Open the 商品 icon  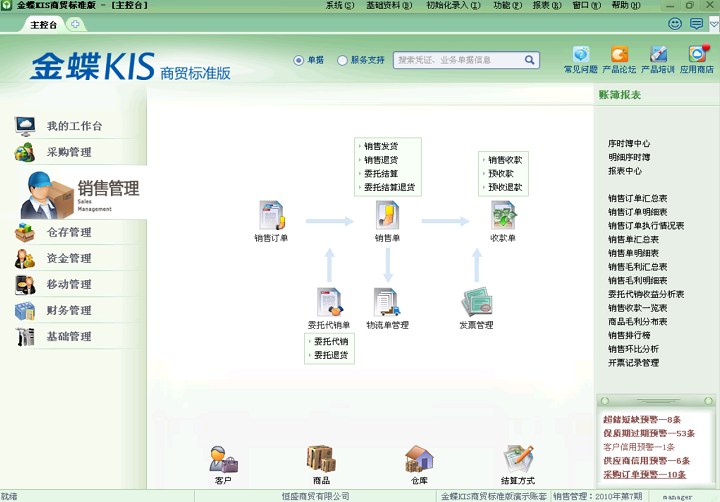click(x=321, y=459)
